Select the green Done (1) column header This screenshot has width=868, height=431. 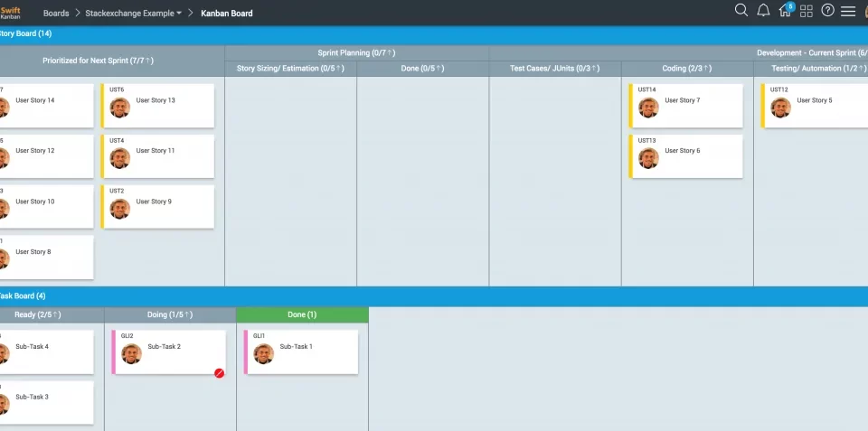tap(302, 314)
